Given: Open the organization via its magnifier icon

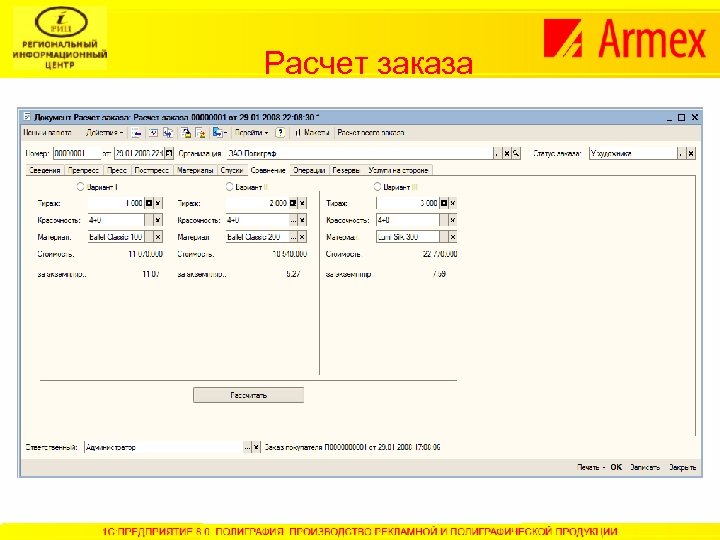Looking at the screenshot, I should tap(516, 153).
